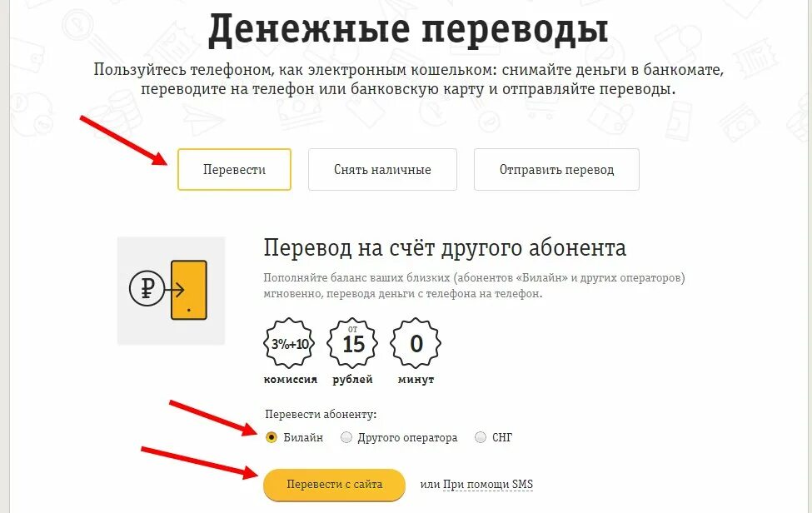The image size is (812, 513).
Task: Click the 0 минут time badge
Action: [416, 344]
